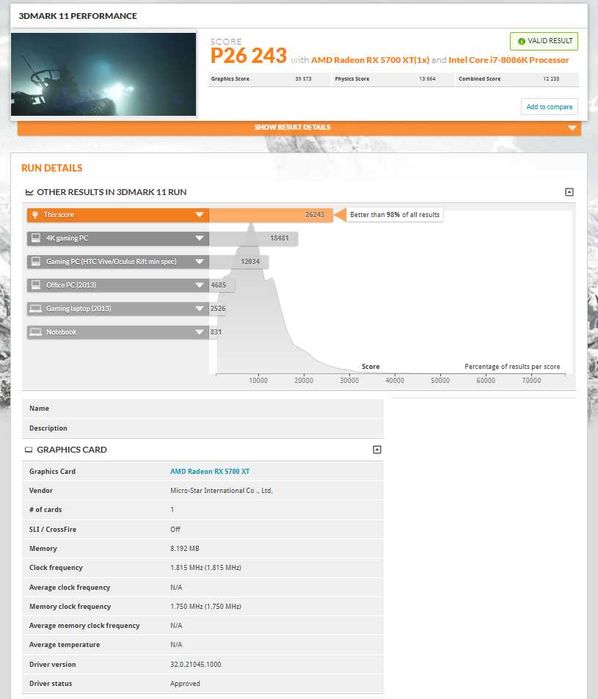Expand the Notebook dropdown arrow

(199, 332)
